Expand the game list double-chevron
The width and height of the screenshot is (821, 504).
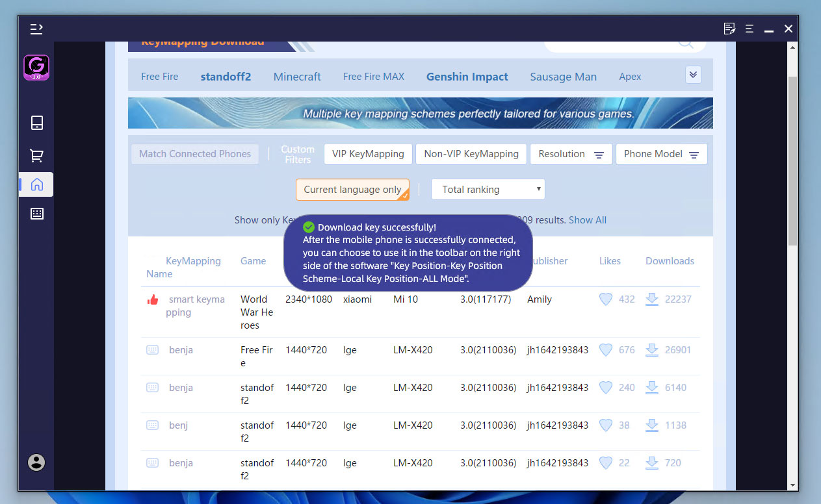pos(693,75)
